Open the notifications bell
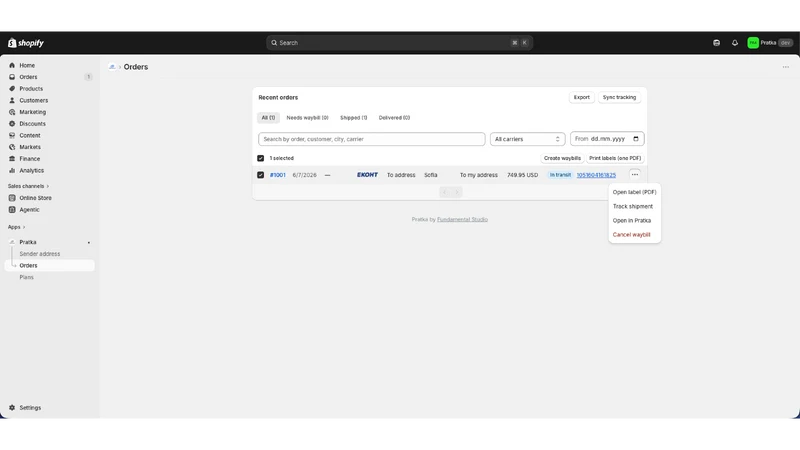Viewport: 800px width, 450px height. tap(735, 43)
